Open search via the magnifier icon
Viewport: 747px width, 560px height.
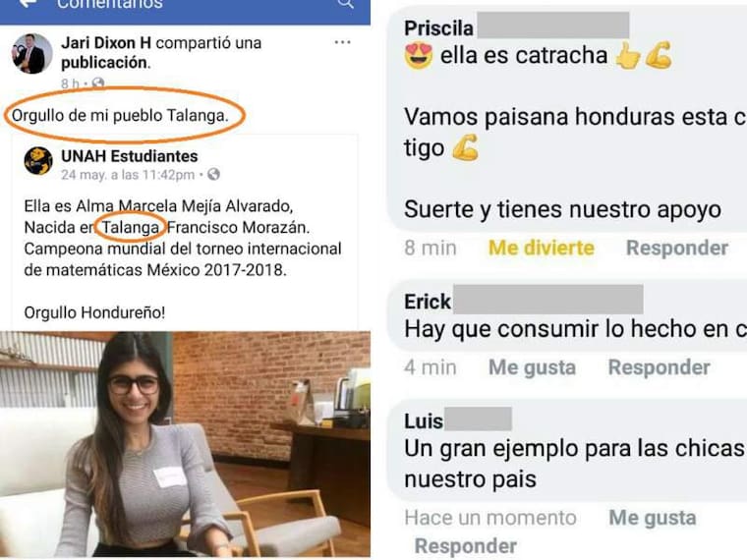(x=345, y=4)
